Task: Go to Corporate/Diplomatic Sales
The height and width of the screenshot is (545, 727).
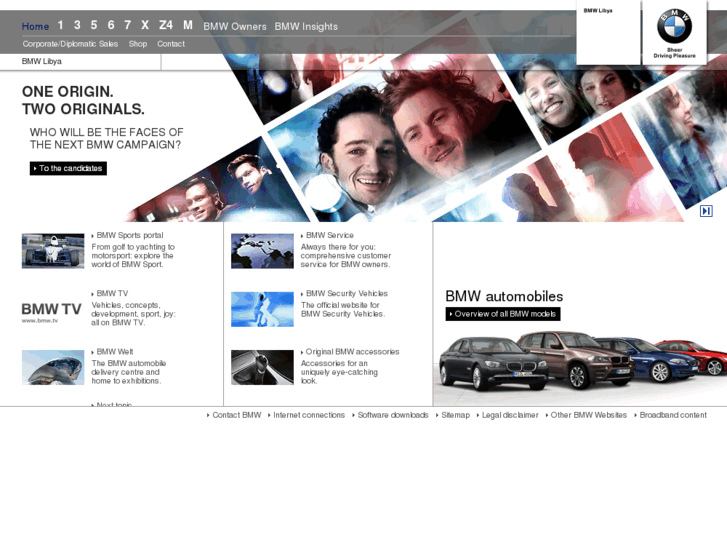Action: click(x=70, y=44)
